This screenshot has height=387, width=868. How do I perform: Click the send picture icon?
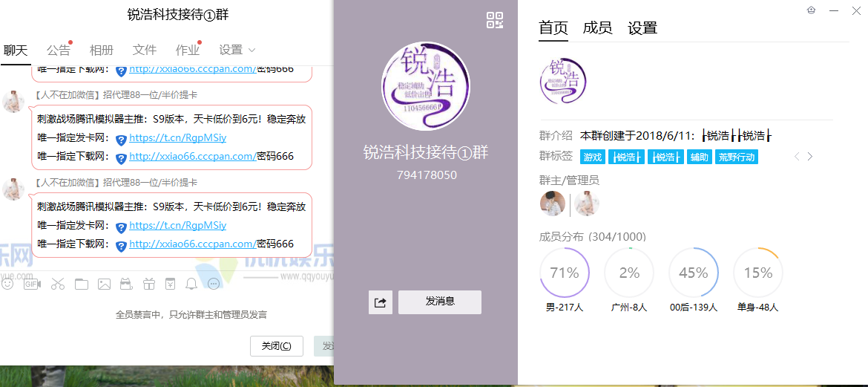(x=104, y=284)
